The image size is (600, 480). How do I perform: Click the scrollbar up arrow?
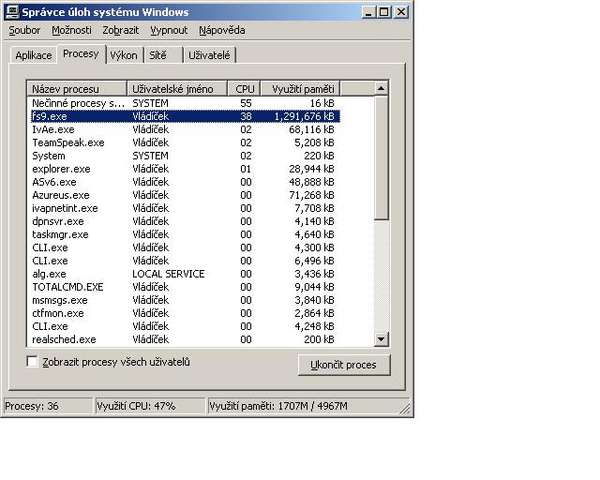coord(381,88)
